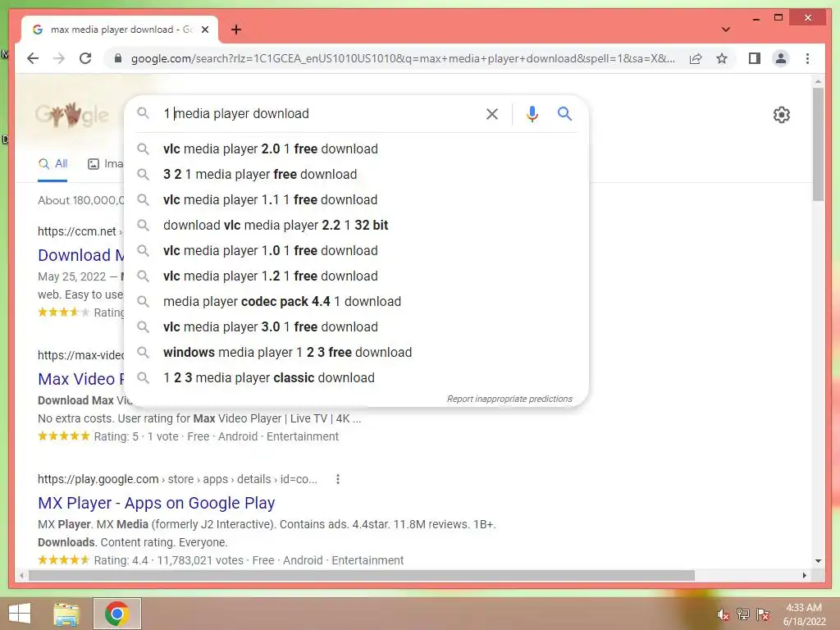Screen dimensions: 840x630
Task: Click the Chrome taskbar icon
Action: 117,614
